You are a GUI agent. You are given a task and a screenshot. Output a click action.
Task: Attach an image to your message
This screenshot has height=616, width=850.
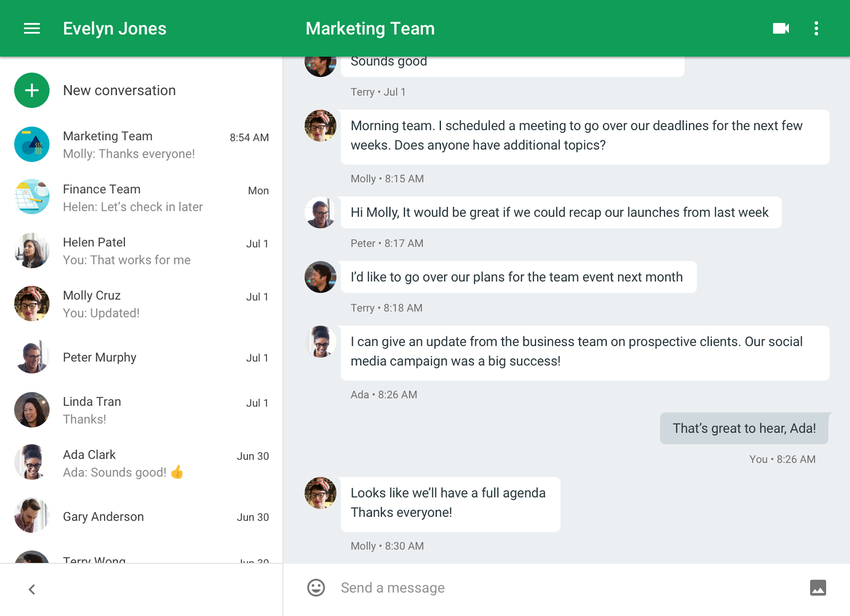pyautogui.click(x=819, y=588)
